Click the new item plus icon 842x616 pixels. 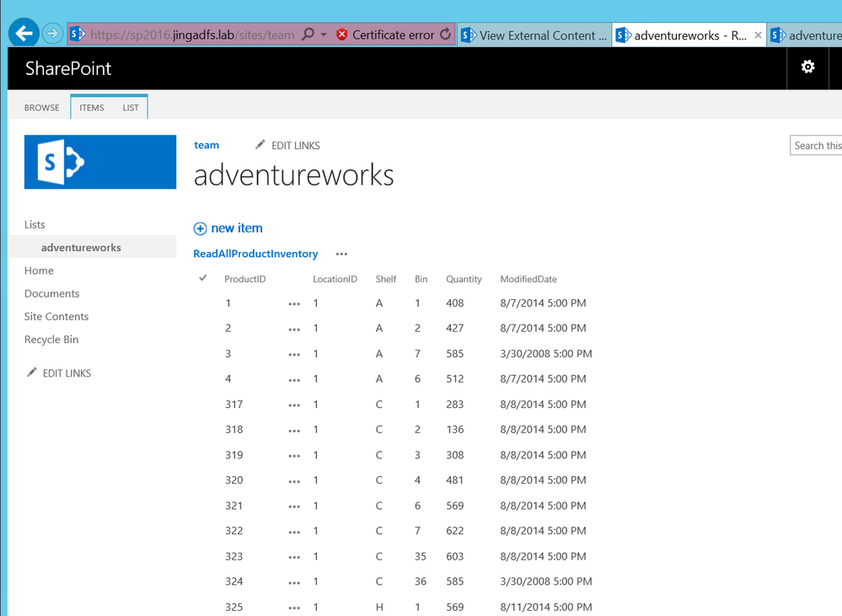(x=200, y=228)
